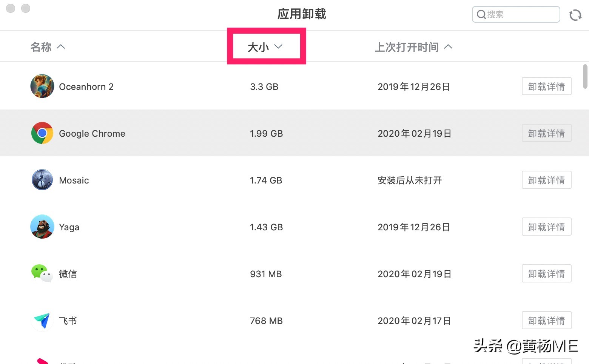This screenshot has width=589, height=364.
Task: Select the Google Chrome icon
Action: point(42,133)
